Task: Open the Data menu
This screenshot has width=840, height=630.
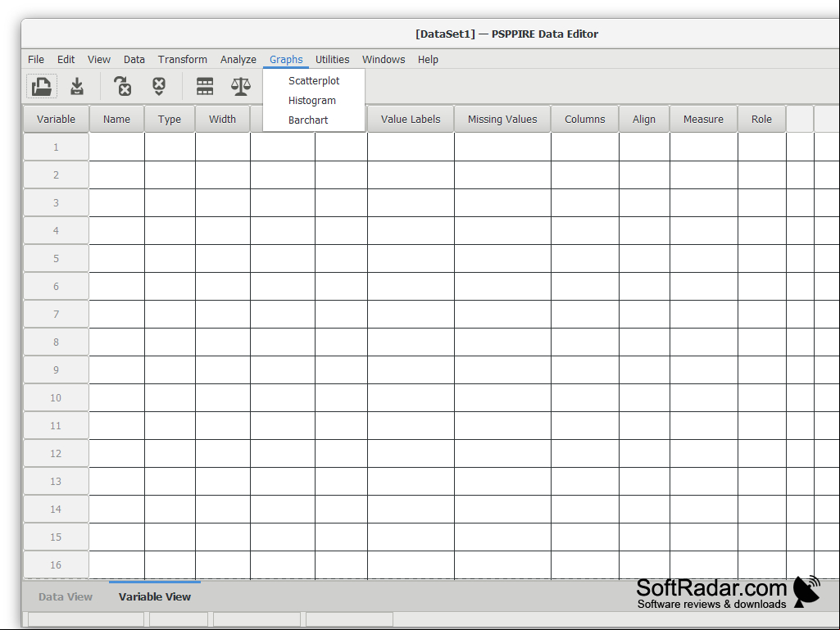Action: 134,60
